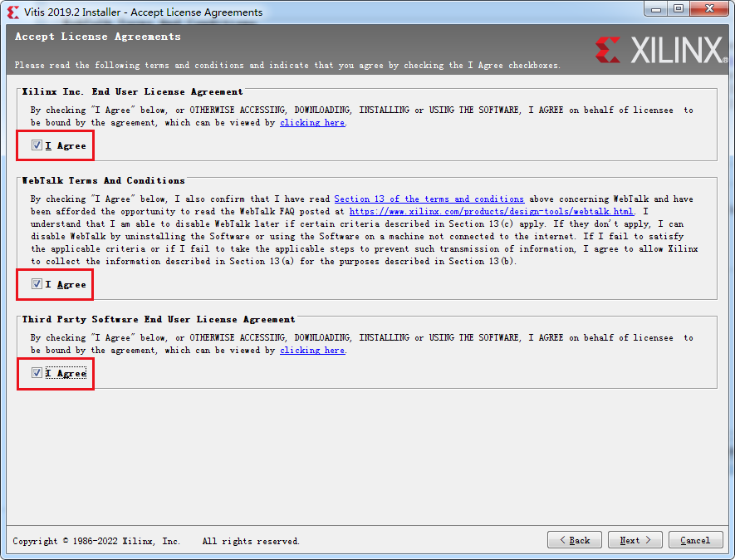
Task: Click the XILINX logo in the header
Action: 661,50
